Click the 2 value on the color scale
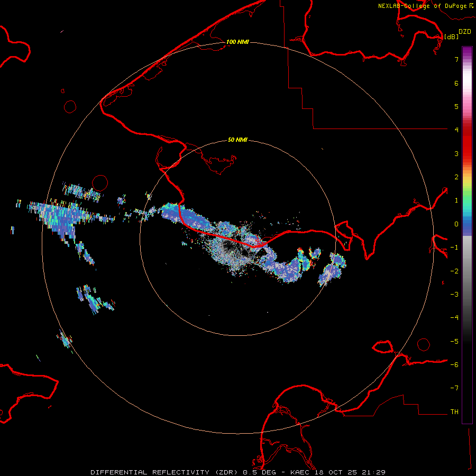 click(x=456, y=177)
